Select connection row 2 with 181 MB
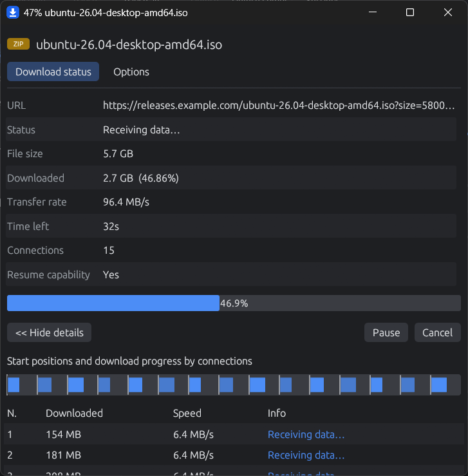This screenshot has height=476, width=468. [x=234, y=455]
